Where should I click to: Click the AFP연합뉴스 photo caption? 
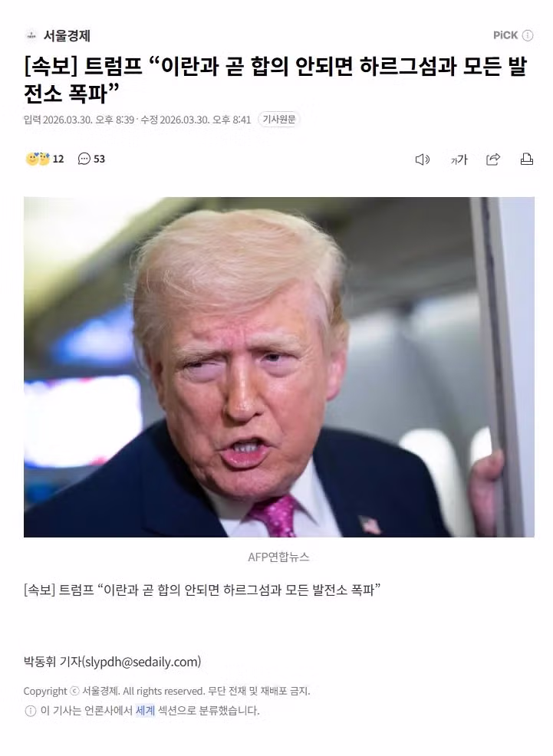coord(278,557)
